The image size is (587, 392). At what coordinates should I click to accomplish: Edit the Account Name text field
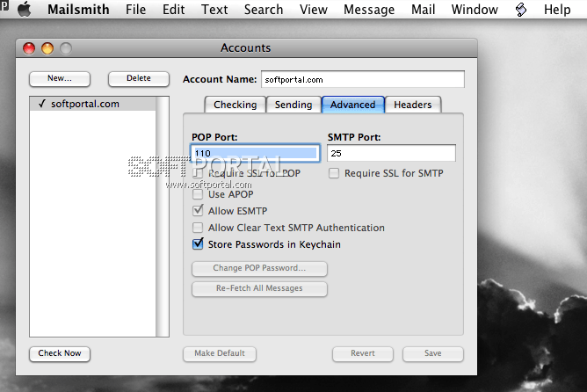(x=362, y=79)
